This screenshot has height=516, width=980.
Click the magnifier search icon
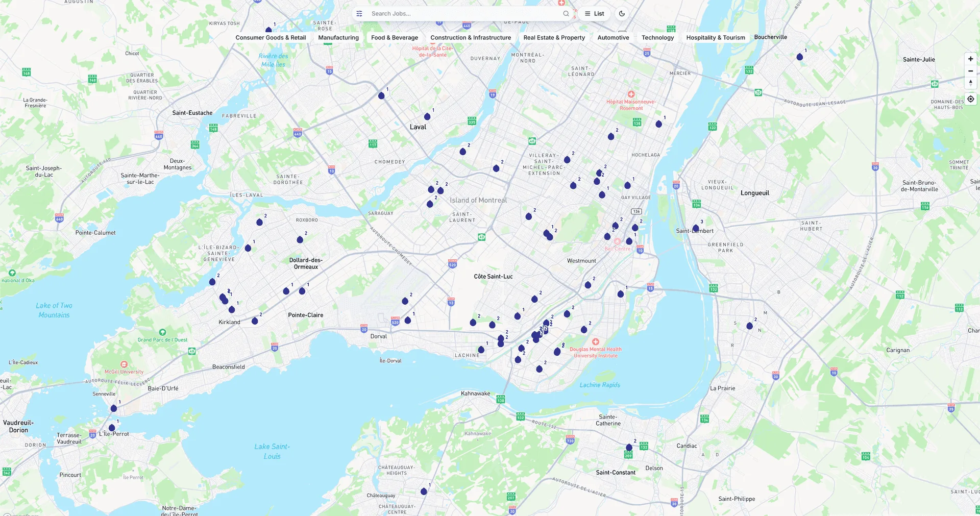tap(566, 14)
